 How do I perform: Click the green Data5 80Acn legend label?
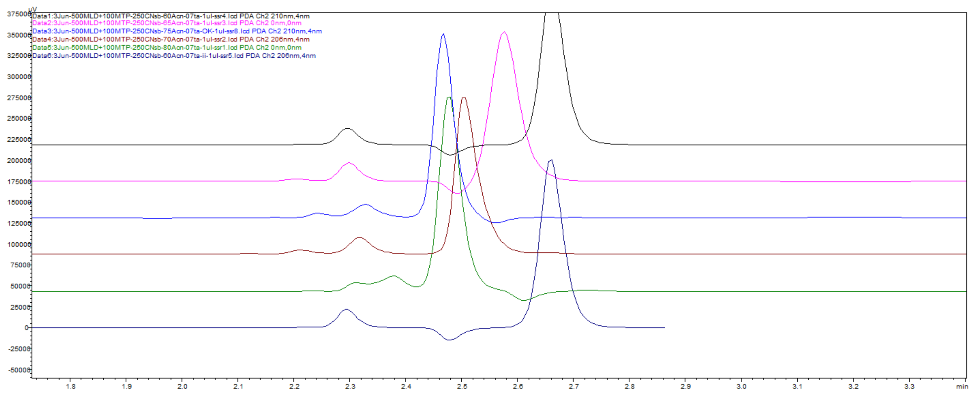(x=167, y=48)
